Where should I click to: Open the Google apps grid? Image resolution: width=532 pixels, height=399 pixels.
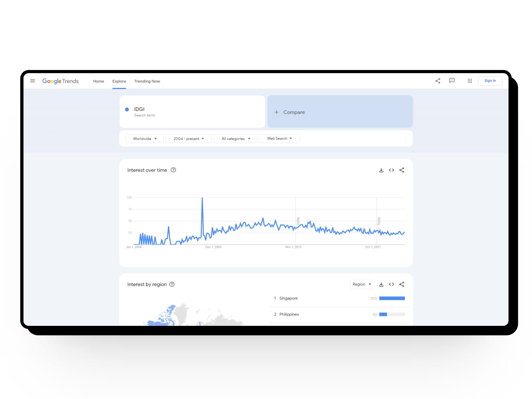pos(470,81)
